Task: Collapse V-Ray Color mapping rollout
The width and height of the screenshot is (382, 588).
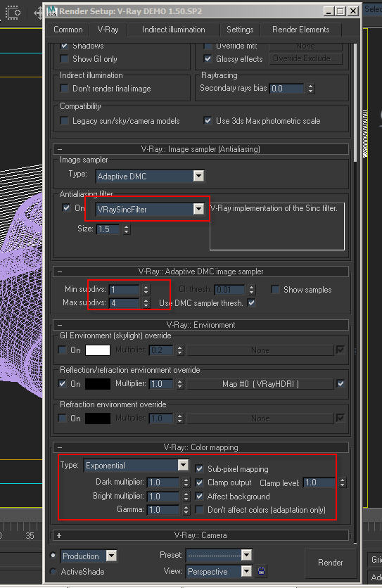Action: pos(201,447)
